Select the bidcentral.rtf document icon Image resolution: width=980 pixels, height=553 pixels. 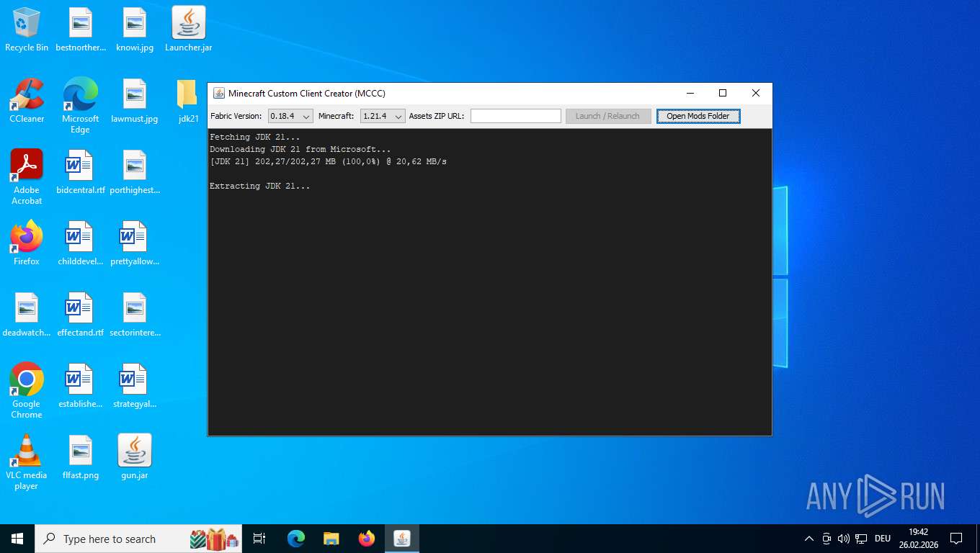point(81,172)
